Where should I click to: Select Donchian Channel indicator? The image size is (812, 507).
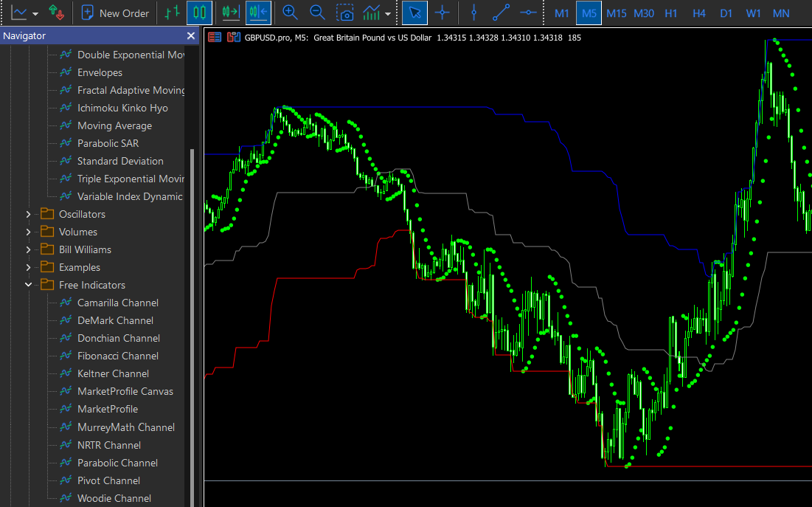point(119,338)
